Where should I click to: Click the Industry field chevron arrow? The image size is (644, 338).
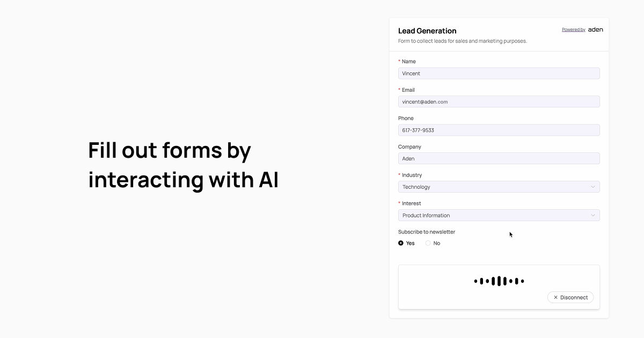593,187
